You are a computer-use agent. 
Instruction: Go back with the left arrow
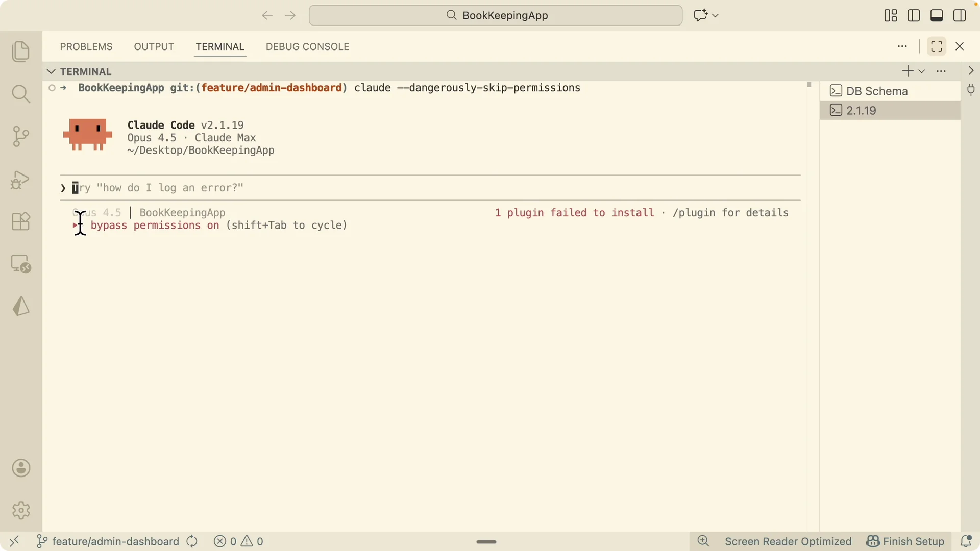[x=267, y=15]
